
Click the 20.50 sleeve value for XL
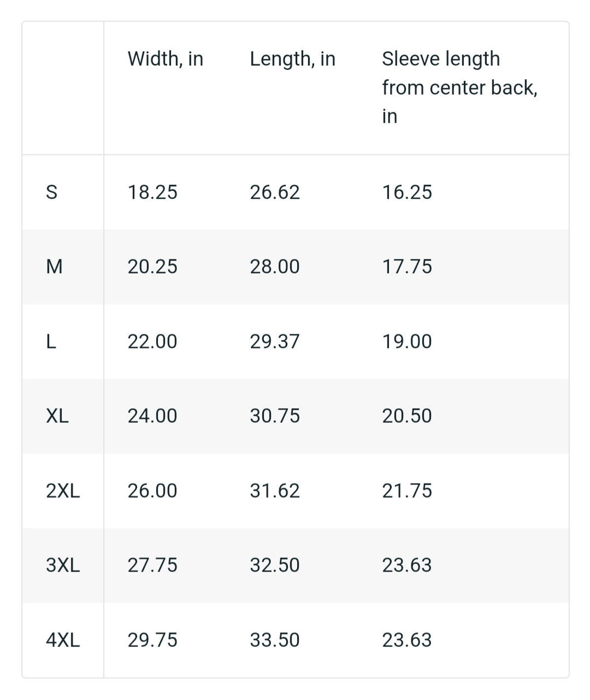tap(407, 416)
